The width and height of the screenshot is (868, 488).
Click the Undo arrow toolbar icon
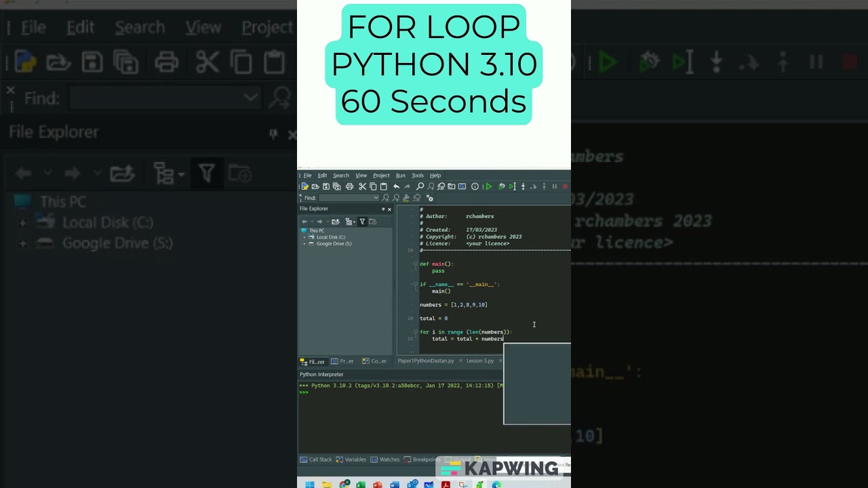[x=396, y=186]
